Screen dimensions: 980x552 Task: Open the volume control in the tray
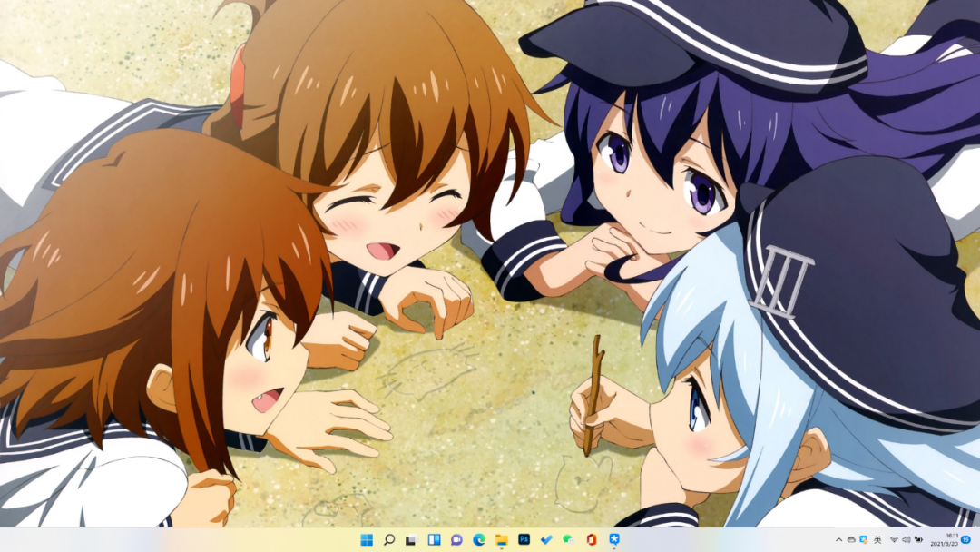pyautogui.click(x=906, y=539)
